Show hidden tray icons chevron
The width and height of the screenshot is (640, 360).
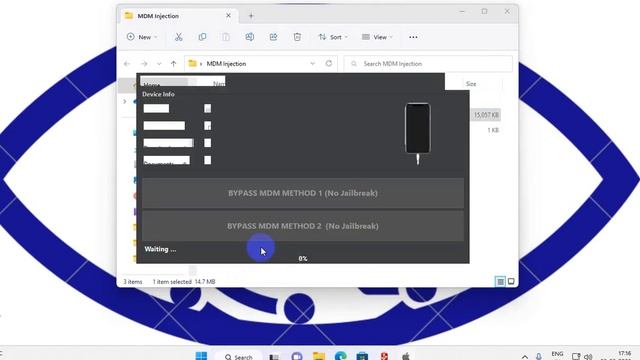coord(525,356)
